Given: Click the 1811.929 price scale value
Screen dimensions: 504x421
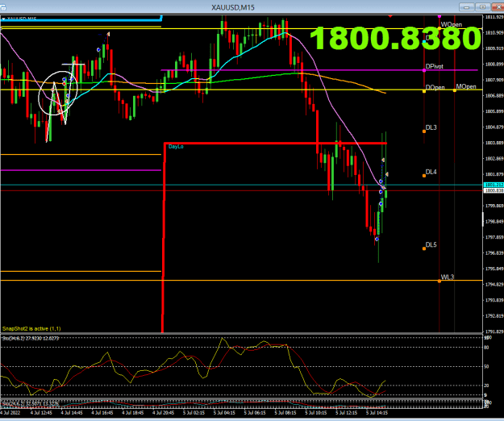Looking at the screenshot, I should tap(494, 17).
